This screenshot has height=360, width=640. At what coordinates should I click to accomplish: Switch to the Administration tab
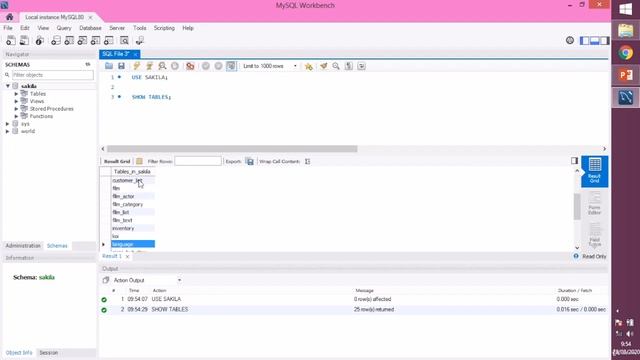pyautogui.click(x=23, y=246)
